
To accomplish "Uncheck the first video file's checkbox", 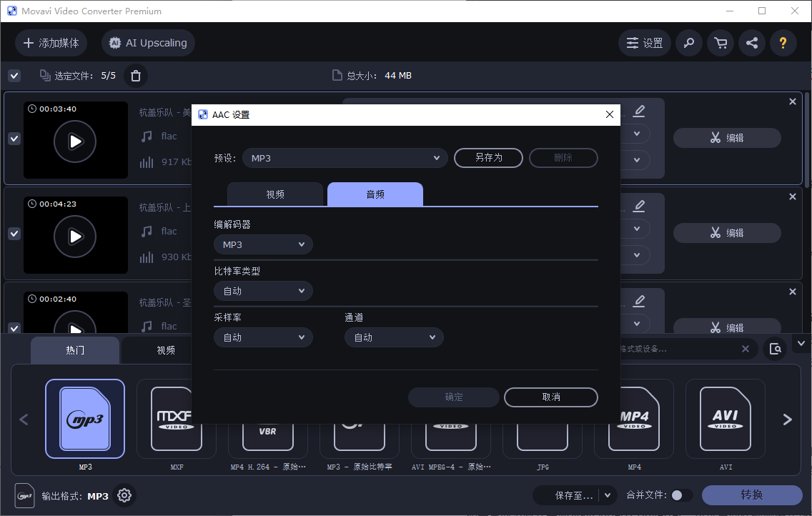I will coord(14,139).
